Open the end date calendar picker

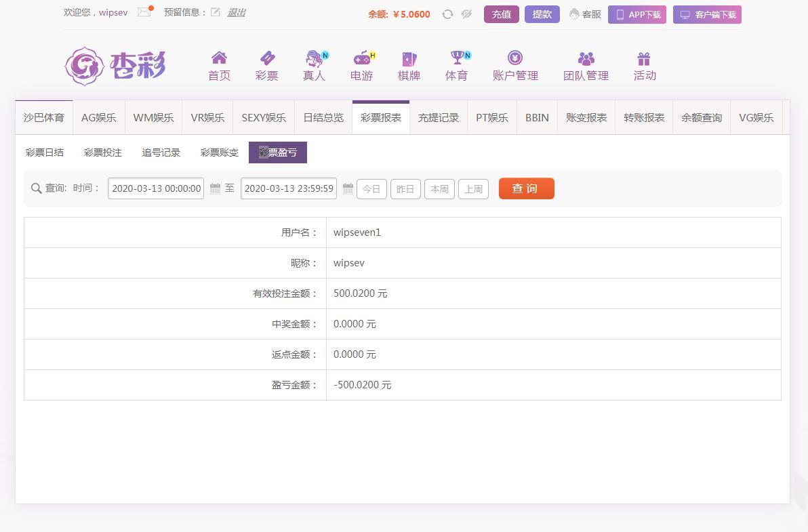[348, 188]
